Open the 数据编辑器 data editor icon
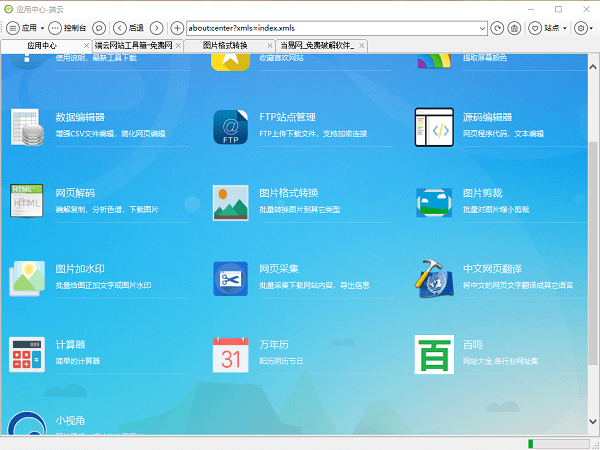 pos(26,127)
